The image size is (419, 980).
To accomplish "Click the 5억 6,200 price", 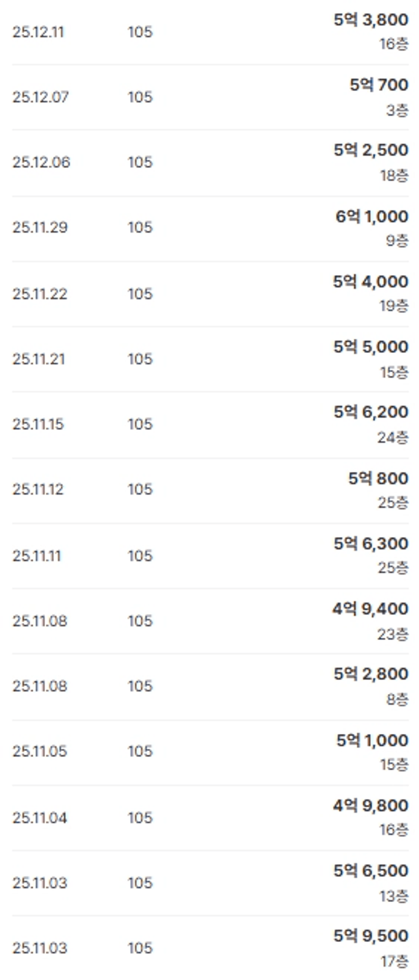I will coord(370,412).
